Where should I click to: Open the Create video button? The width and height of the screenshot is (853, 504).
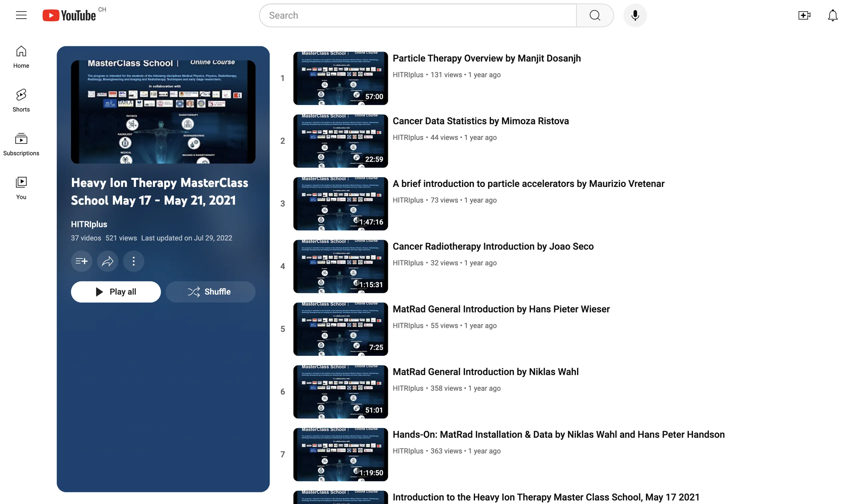coord(804,15)
